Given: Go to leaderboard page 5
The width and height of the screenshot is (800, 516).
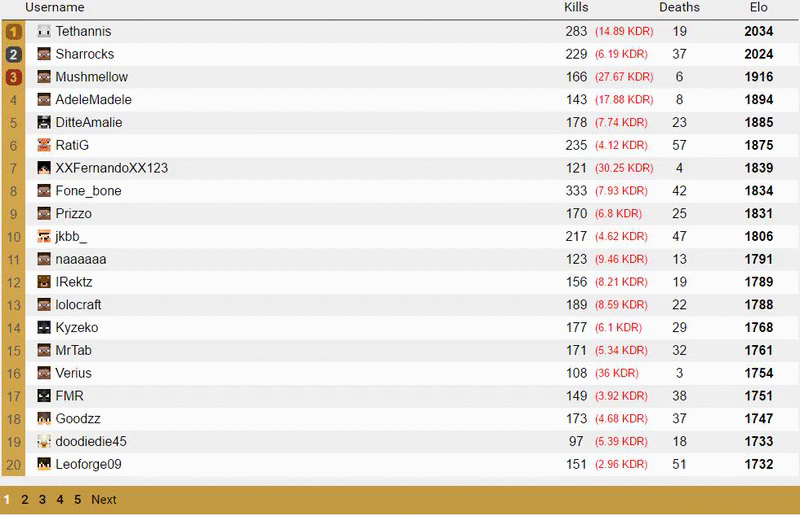Looking at the screenshot, I should click(x=78, y=500).
